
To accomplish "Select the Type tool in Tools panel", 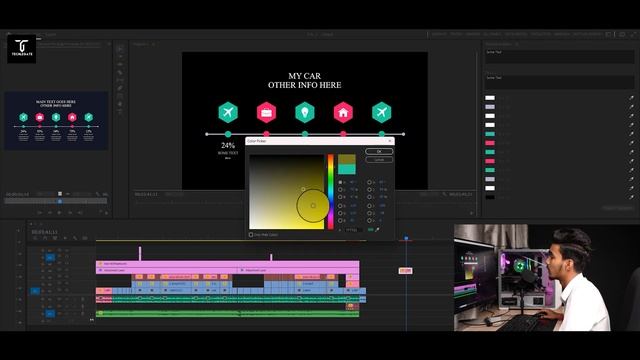I will 120,111.
